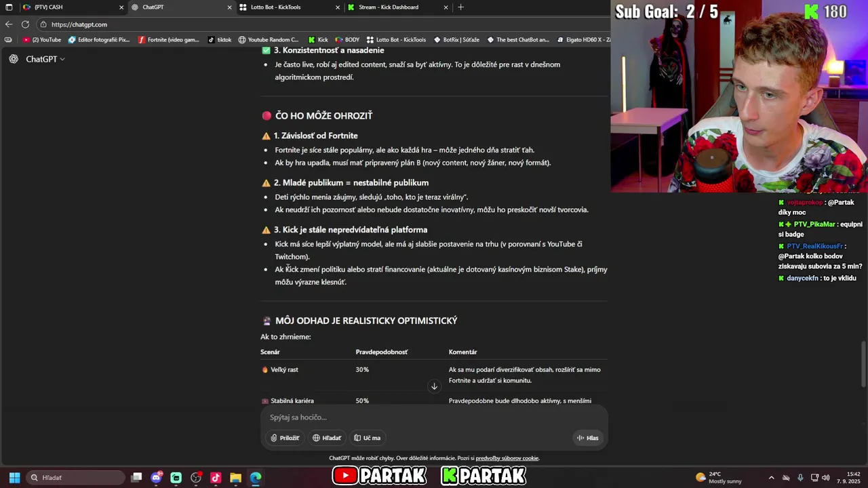The width and height of the screenshot is (868, 488).
Task: Open the Lotto Bot - KickTools bookmark
Action: tap(396, 40)
